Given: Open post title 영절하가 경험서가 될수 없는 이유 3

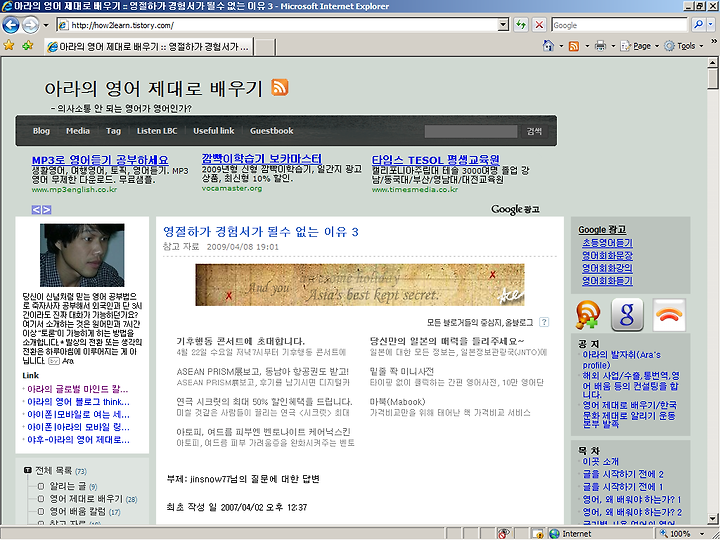Looking at the screenshot, I should point(261,231).
